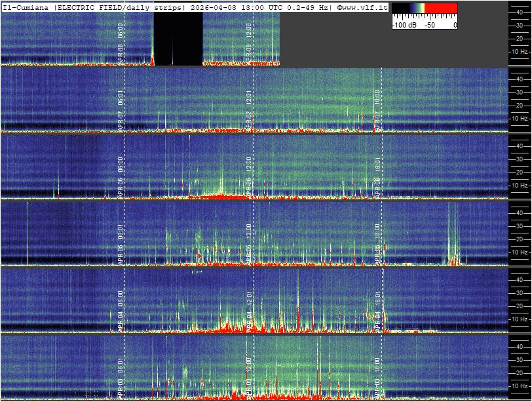Image resolution: width=532 pixels, height=402 pixels.
Task: Click the APR.08 12:00 time marker
Action: point(249,41)
